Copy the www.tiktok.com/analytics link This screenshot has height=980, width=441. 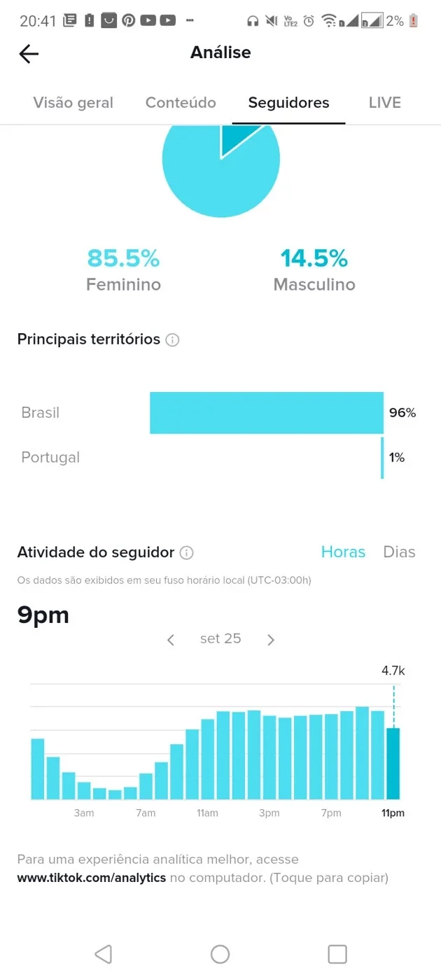[92, 878]
